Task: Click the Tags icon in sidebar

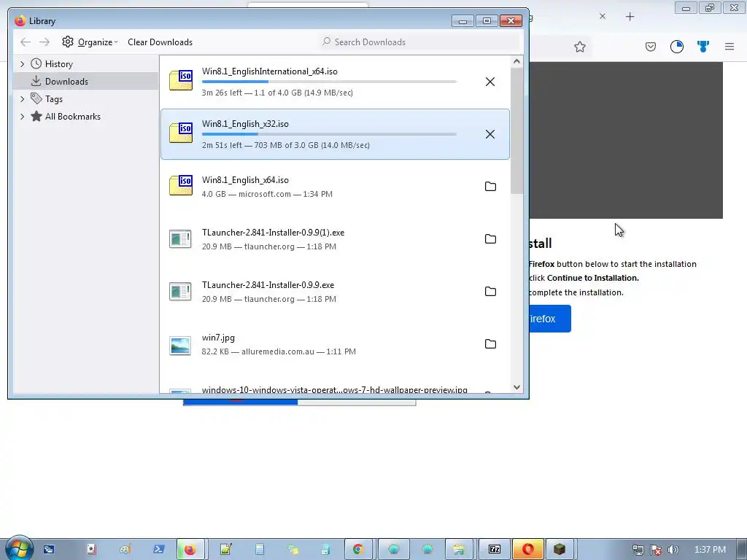Action: [36, 98]
